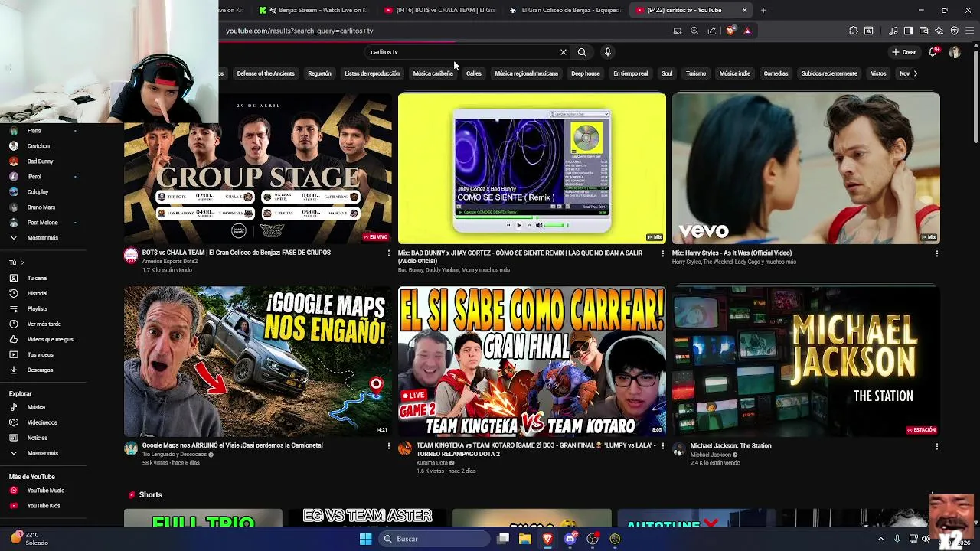The width and height of the screenshot is (980, 551).
Task: Click the browser address bar URL
Action: 299,31
